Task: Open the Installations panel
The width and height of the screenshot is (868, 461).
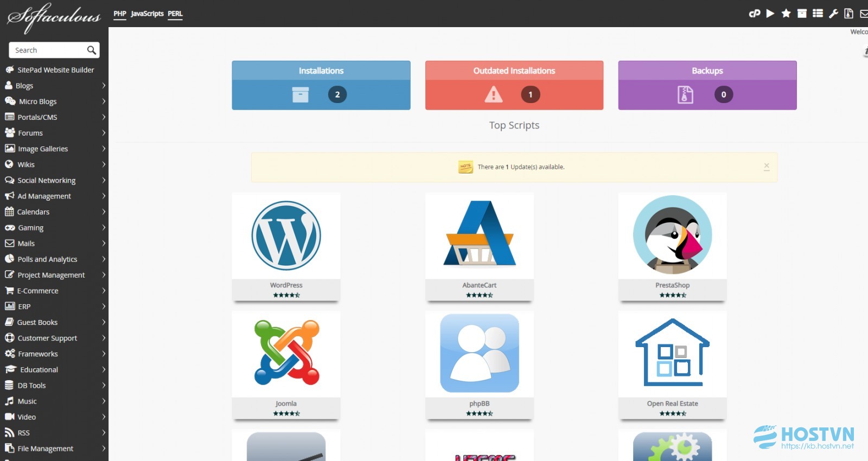Action: (x=321, y=85)
